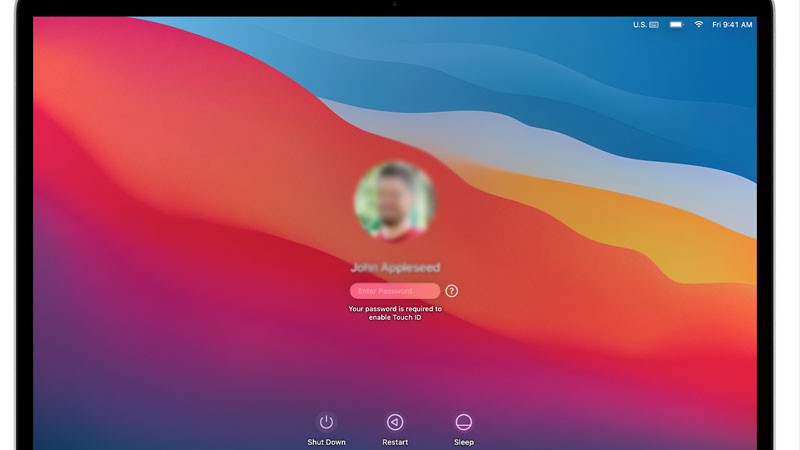Open the U.S. keyboard input menu
800x450 pixels.
[645, 24]
